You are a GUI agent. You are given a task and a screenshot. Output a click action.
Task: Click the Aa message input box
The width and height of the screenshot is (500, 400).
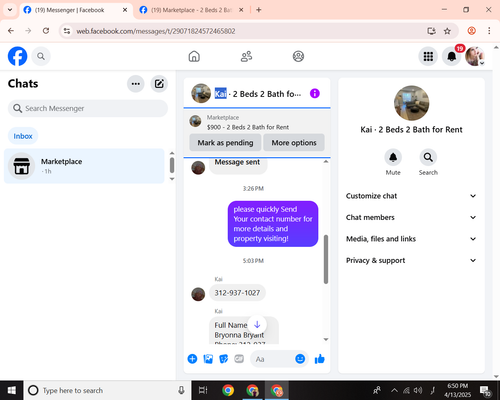pyautogui.click(x=272, y=359)
